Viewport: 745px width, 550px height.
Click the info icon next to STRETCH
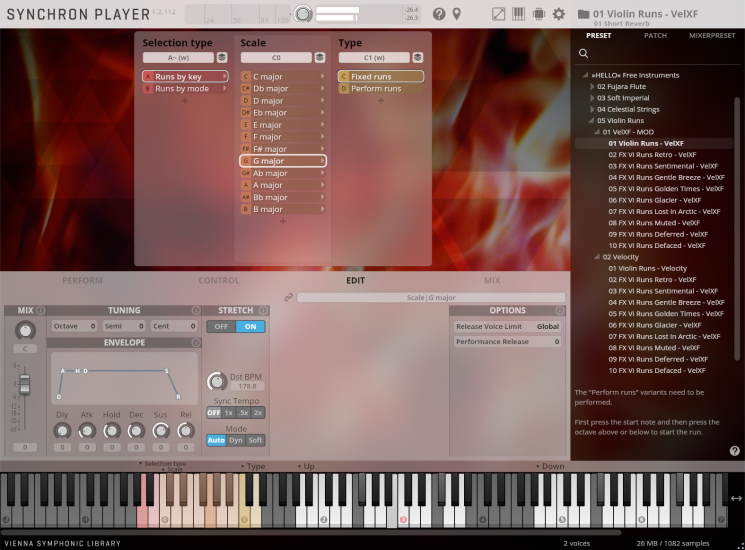click(263, 310)
